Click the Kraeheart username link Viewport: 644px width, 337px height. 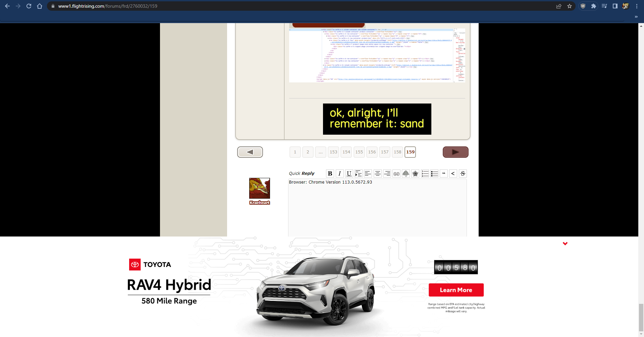260,203
